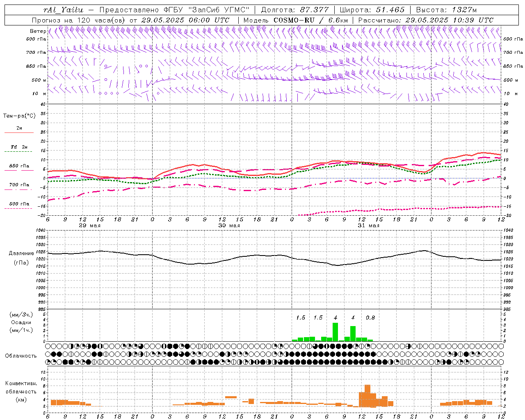Viewport: 525px width, 420px height.
Task: Click "Прогноз на 120 часа(ов)" text
Action: click(79, 20)
